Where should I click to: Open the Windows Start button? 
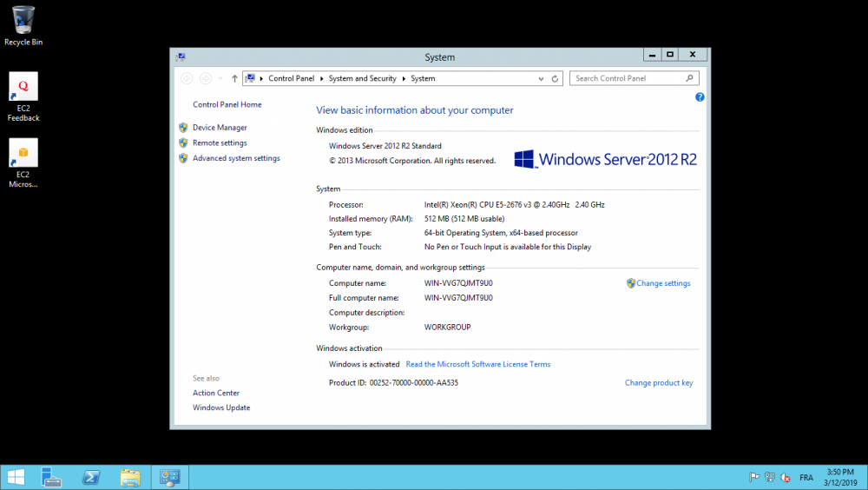(16, 477)
